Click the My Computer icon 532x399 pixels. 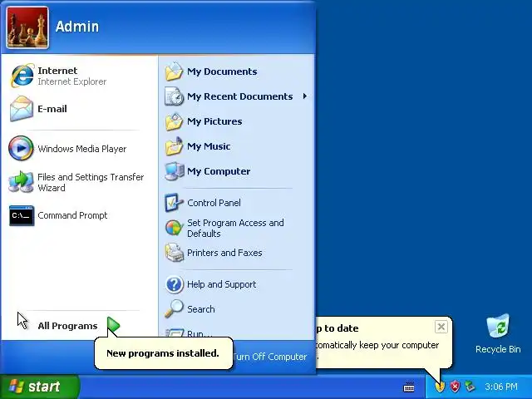(174, 171)
